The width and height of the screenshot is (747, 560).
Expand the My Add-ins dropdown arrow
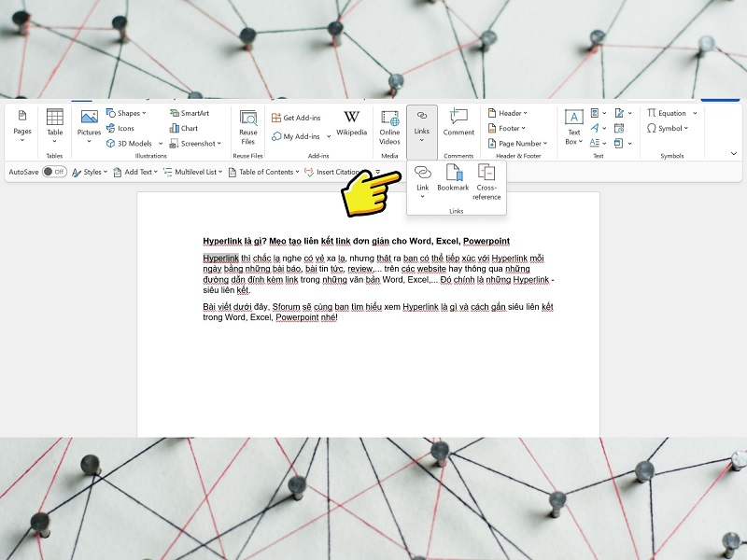(329, 136)
